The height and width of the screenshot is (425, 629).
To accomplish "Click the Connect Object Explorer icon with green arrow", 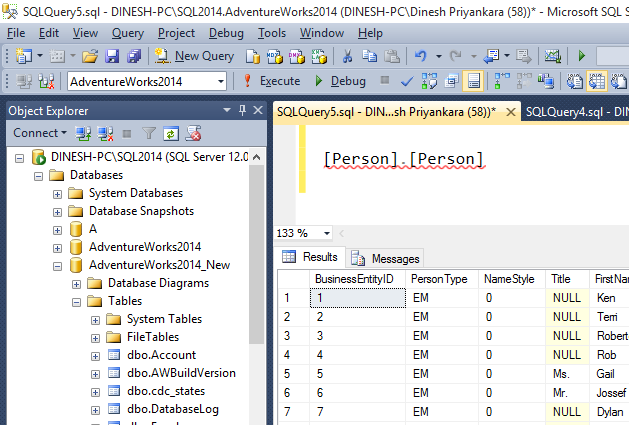I will pyautogui.click(x=83, y=133).
